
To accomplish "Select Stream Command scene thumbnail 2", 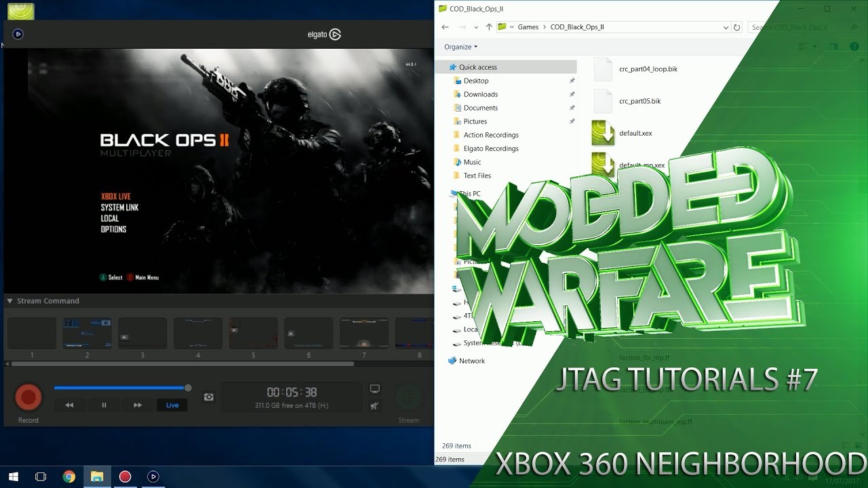I will pos(87,333).
